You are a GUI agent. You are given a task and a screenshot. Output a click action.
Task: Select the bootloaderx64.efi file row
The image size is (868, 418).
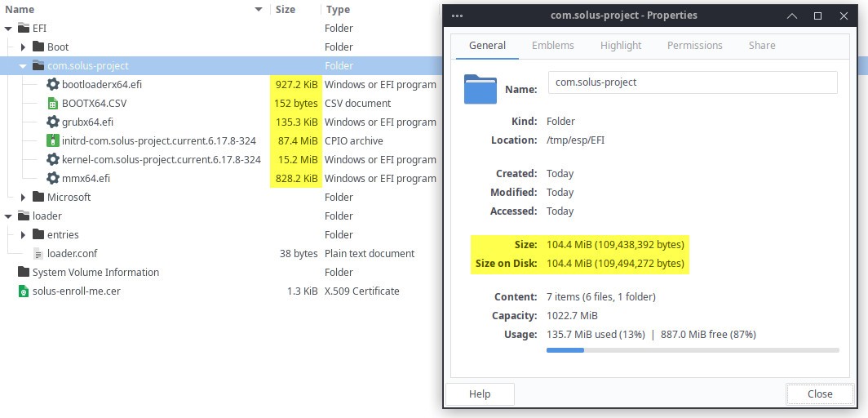coord(220,85)
